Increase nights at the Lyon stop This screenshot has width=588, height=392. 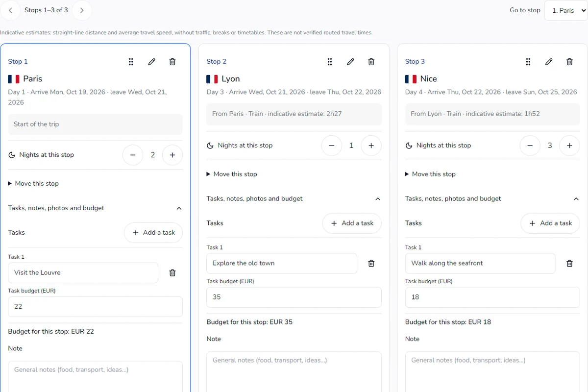click(371, 146)
